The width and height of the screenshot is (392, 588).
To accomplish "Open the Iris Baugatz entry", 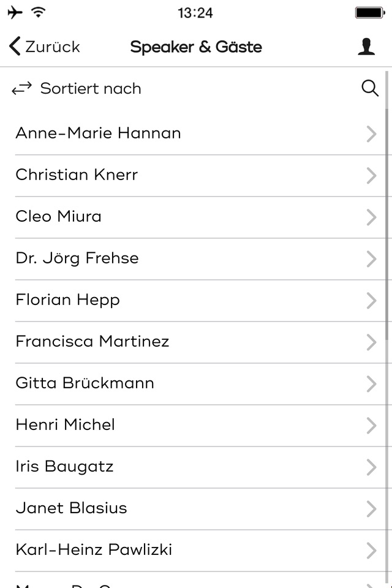I will coord(64,467).
